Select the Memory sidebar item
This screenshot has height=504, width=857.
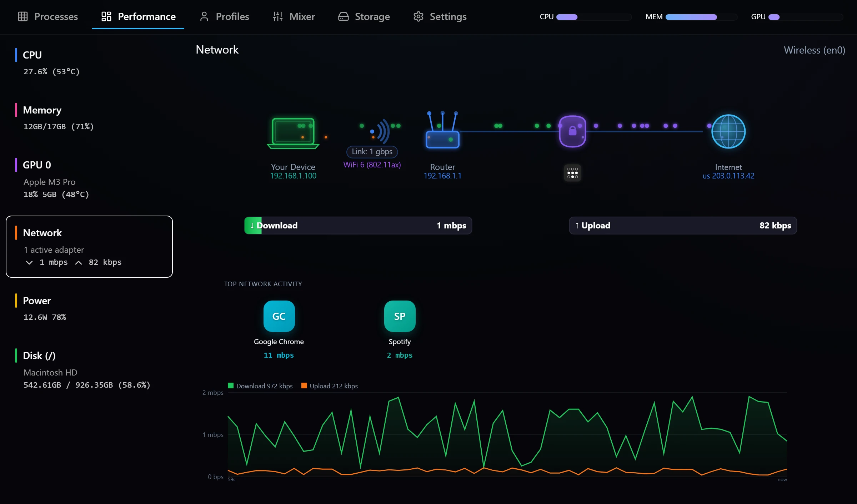(89, 117)
